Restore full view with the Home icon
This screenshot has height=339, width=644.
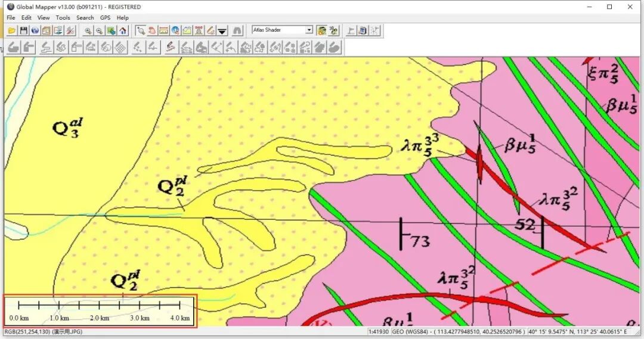(123, 30)
